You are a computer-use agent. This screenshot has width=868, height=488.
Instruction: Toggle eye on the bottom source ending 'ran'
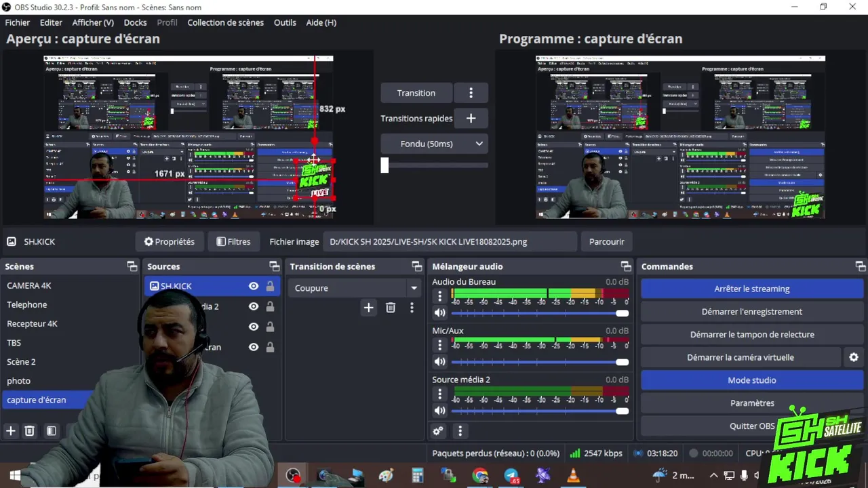[254, 347]
